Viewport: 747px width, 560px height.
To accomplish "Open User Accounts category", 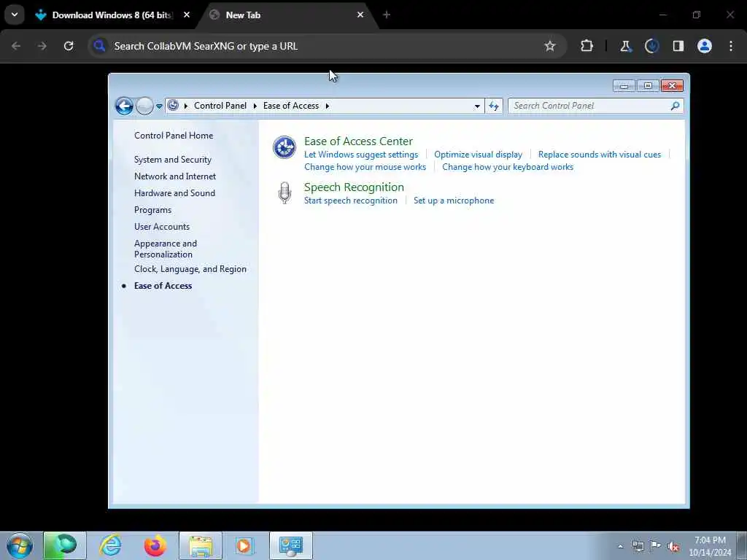I will pyautogui.click(x=161, y=227).
